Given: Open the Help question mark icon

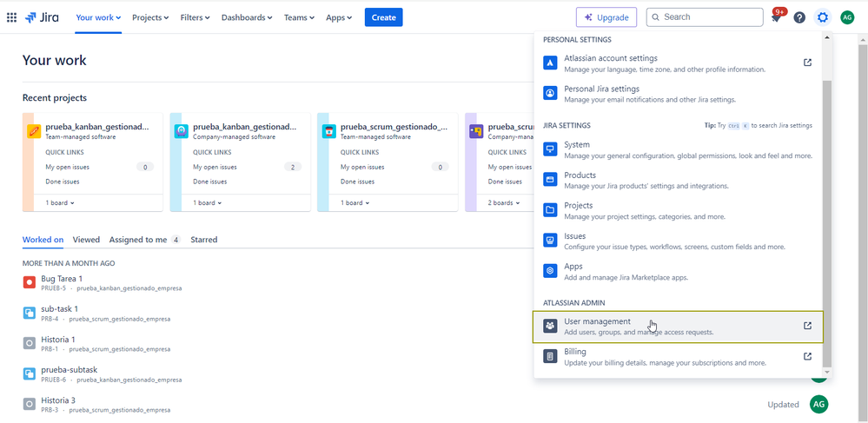Looking at the screenshot, I should (x=799, y=17).
